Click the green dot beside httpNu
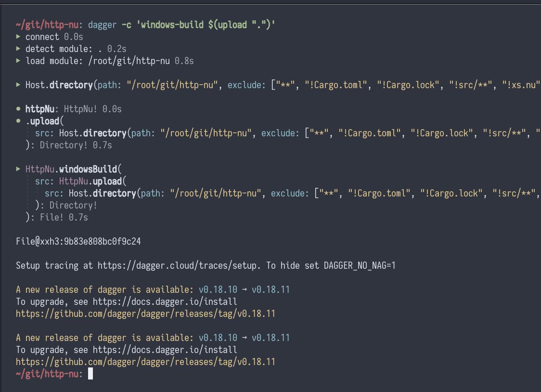This screenshot has height=392, width=541. point(18,109)
